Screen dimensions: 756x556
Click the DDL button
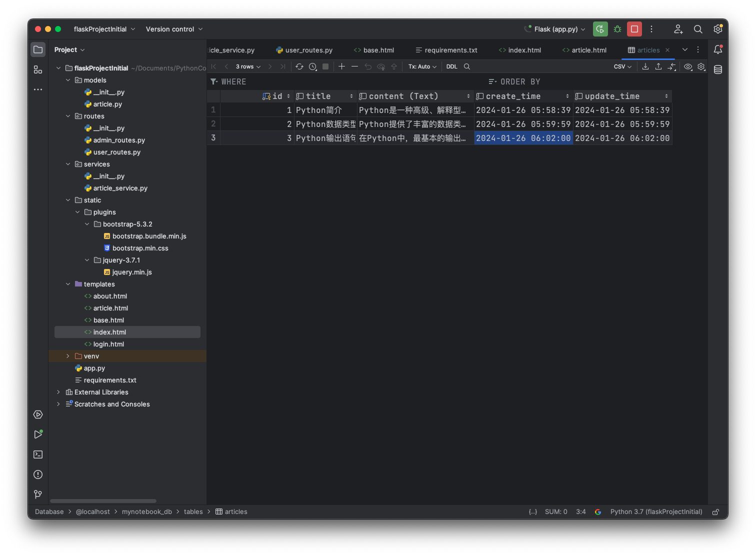pyautogui.click(x=451, y=66)
